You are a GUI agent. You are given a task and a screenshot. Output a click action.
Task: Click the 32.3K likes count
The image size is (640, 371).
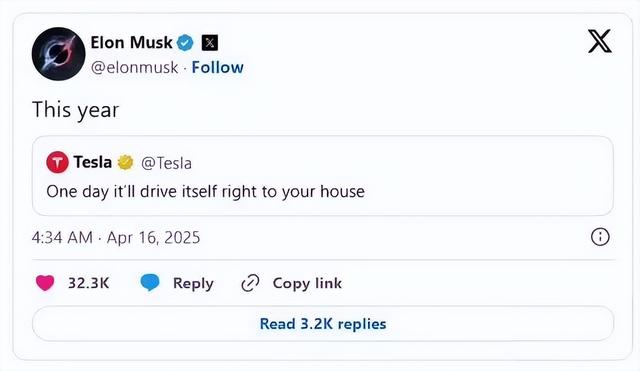[x=89, y=283]
